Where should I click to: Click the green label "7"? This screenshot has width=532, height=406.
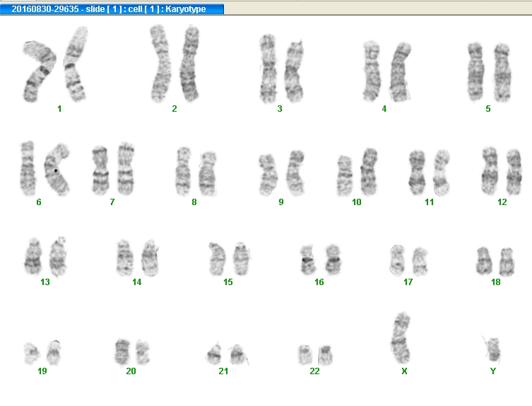112,202
